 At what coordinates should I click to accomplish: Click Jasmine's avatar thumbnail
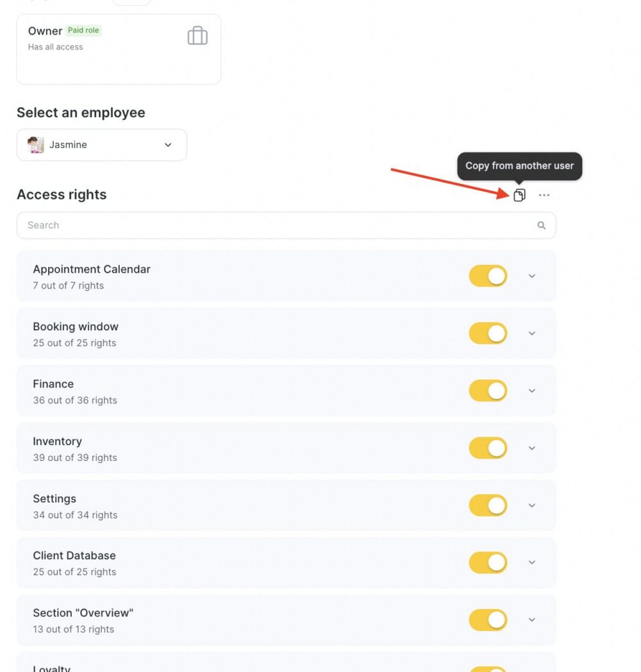36,145
